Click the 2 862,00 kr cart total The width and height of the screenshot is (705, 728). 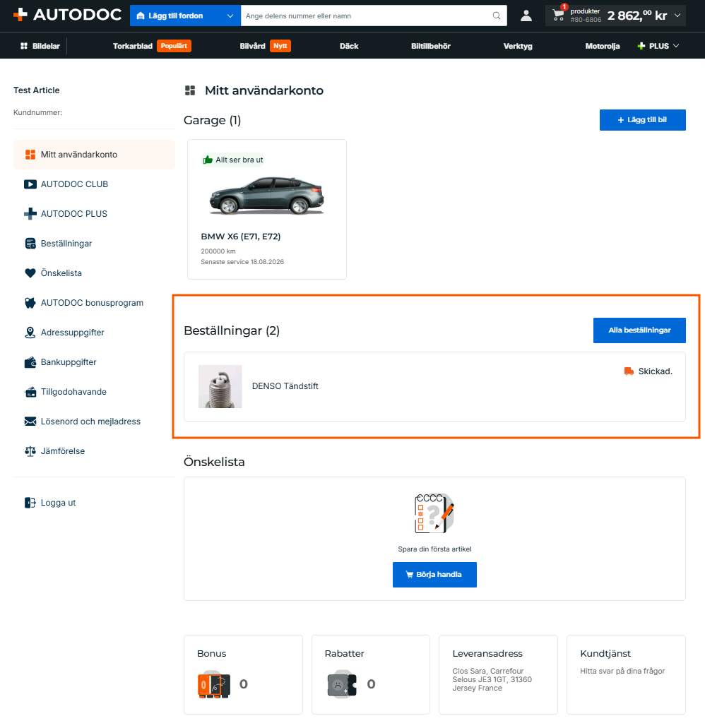click(636, 16)
